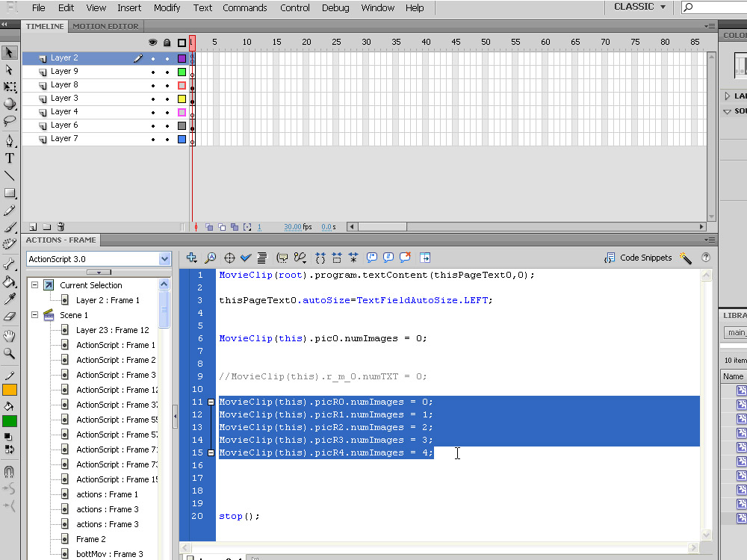The width and height of the screenshot is (747, 560).
Task: Toggle lock dot for Layer 3
Action: tap(167, 99)
